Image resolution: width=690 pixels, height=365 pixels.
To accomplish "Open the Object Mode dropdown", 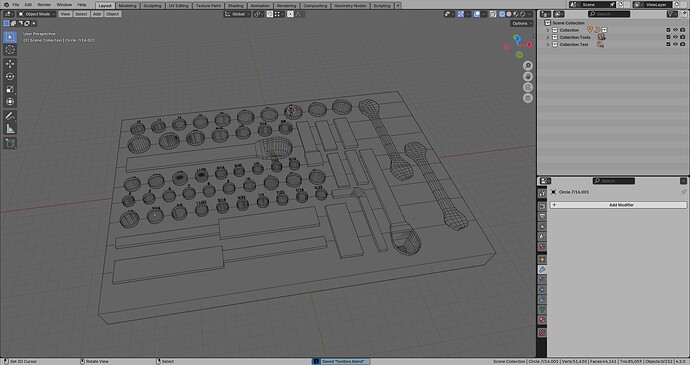I will (x=37, y=14).
